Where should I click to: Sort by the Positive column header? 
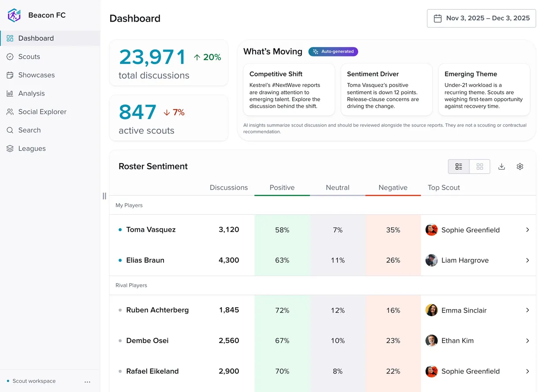(x=282, y=187)
